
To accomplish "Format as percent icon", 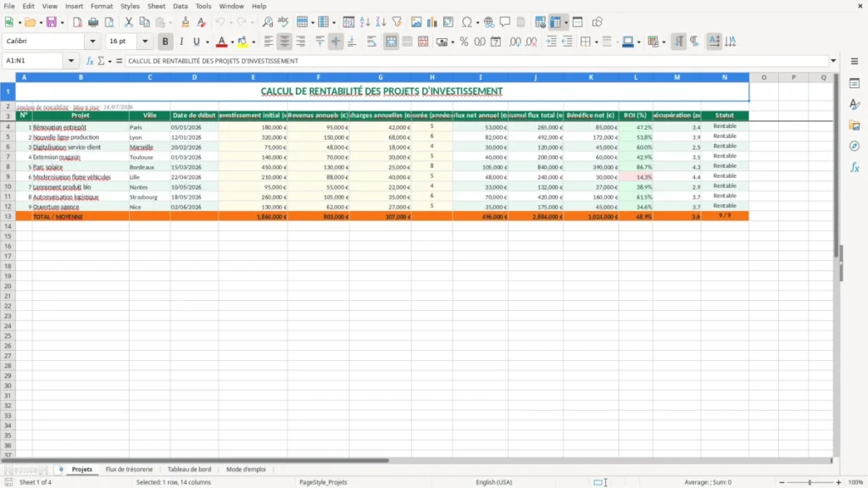I will (x=464, y=42).
